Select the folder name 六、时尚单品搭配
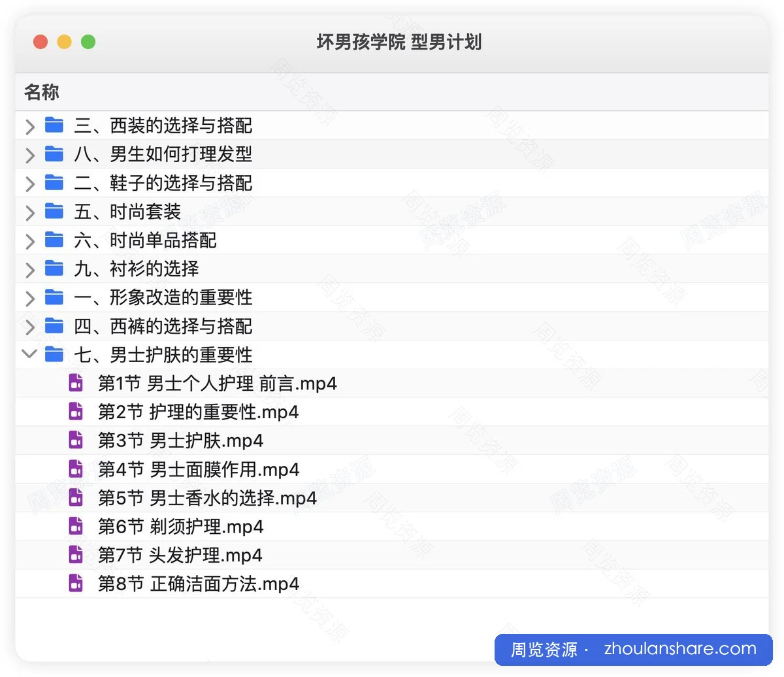Viewport: 784px width, 677px height. (145, 240)
